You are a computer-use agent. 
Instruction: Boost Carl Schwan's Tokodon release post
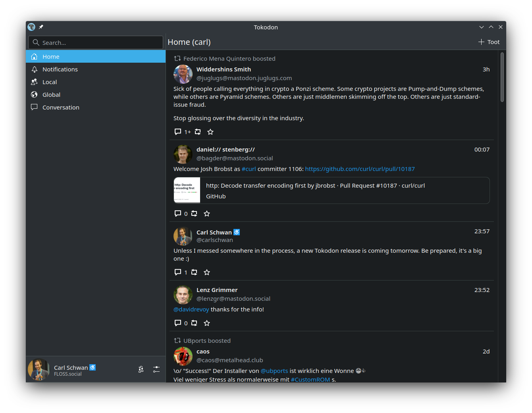click(x=194, y=272)
